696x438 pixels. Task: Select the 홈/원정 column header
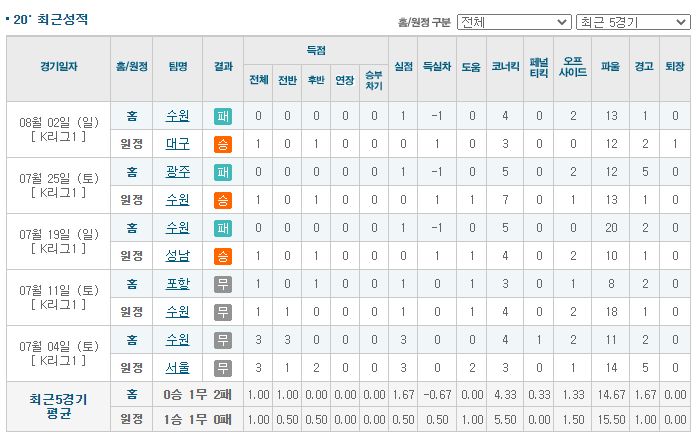tap(132, 69)
